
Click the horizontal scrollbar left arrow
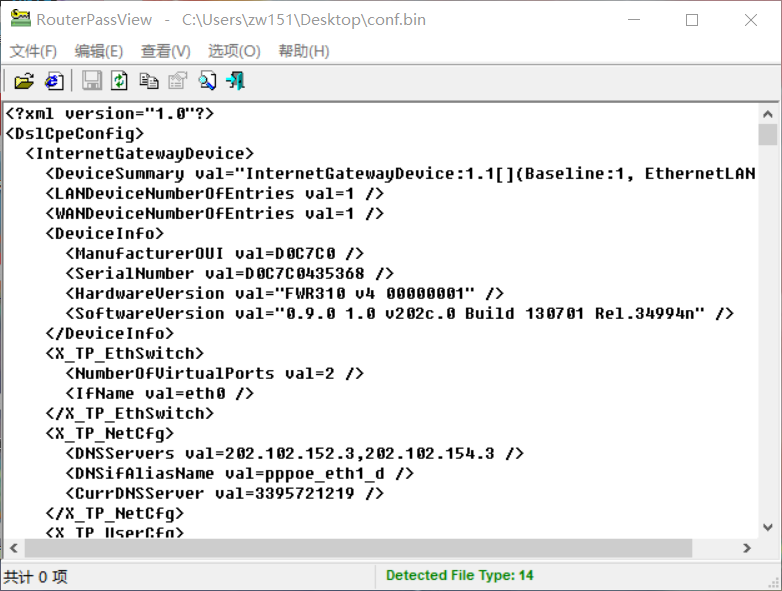14,548
